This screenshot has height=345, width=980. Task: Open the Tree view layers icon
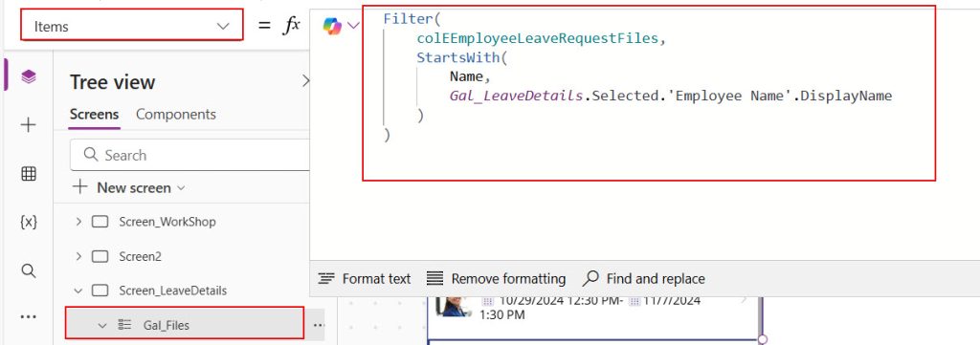coord(28,76)
